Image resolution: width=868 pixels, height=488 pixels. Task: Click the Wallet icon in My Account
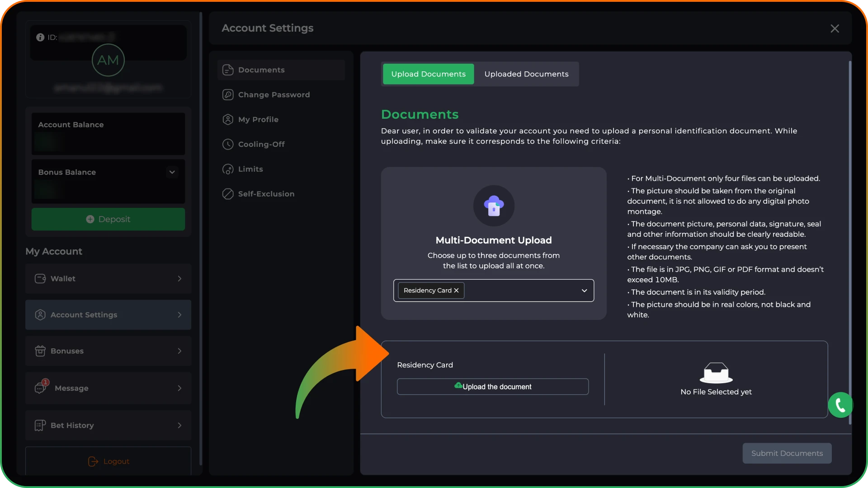(40, 279)
